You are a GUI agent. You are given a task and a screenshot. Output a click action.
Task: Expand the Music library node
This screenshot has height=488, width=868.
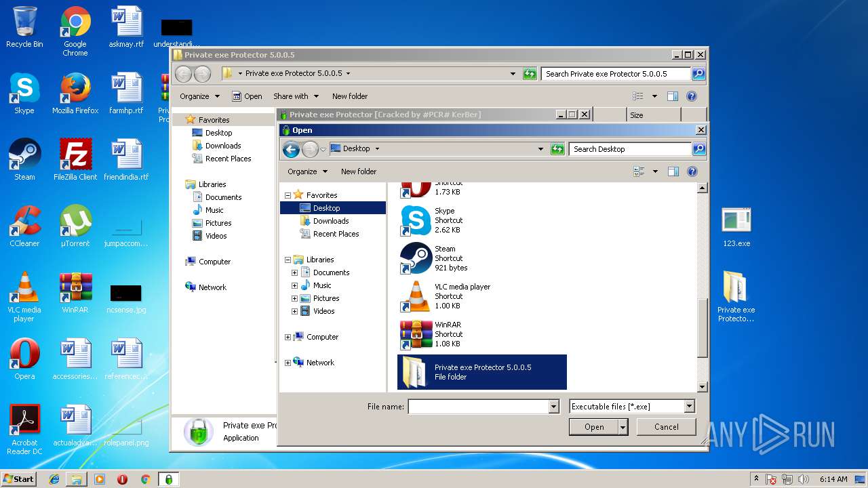coord(294,285)
